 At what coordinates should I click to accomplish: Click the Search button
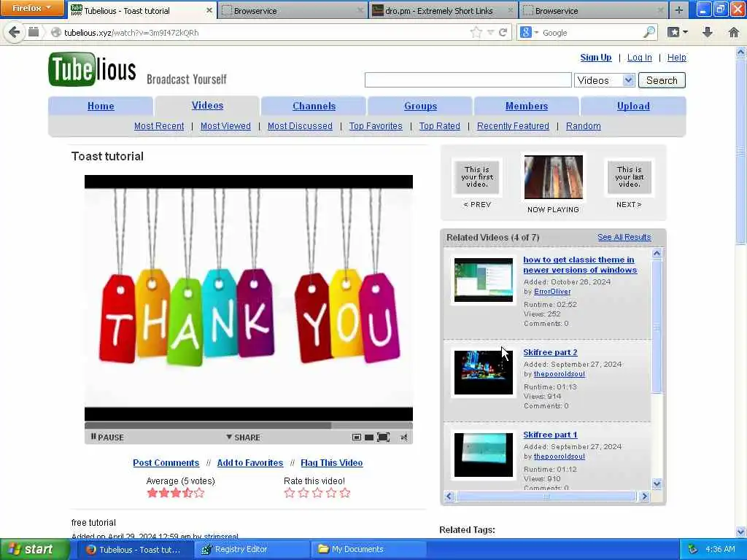pyautogui.click(x=662, y=80)
